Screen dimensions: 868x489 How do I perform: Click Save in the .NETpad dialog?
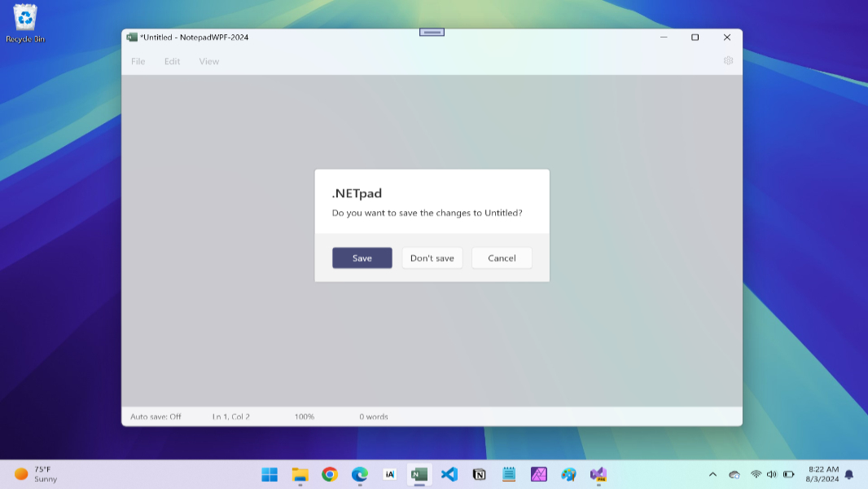(362, 258)
